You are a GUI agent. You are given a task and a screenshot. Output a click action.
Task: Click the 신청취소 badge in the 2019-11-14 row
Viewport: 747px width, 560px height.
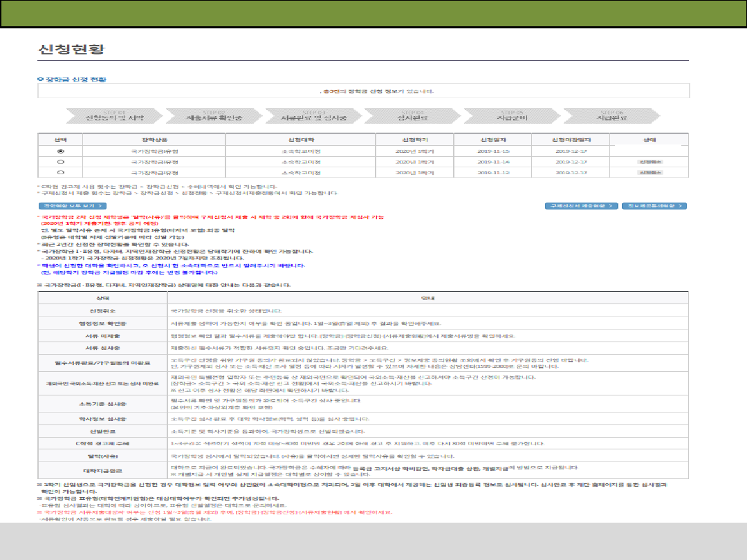click(650, 161)
